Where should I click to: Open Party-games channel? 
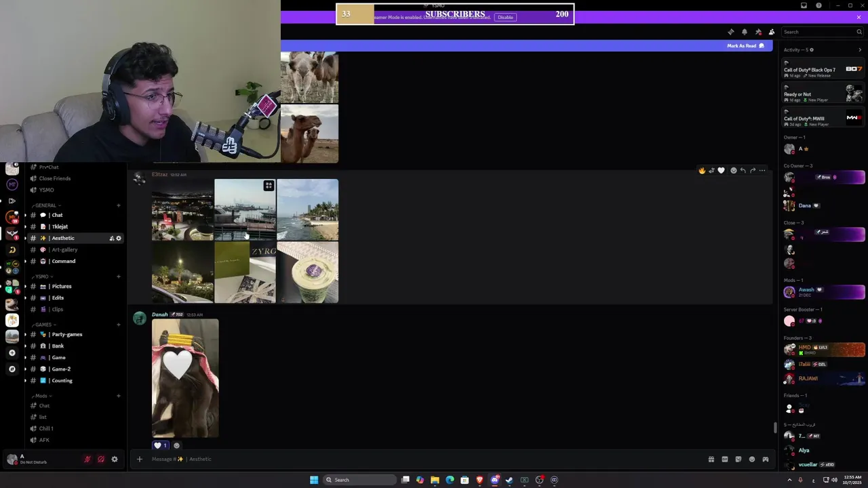[75, 334]
